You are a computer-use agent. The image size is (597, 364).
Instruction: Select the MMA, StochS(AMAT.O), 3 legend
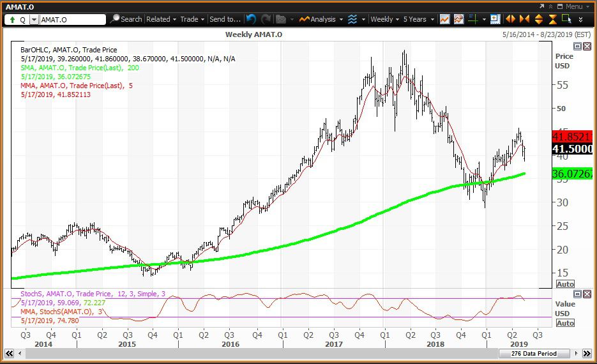click(x=61, y=312)
